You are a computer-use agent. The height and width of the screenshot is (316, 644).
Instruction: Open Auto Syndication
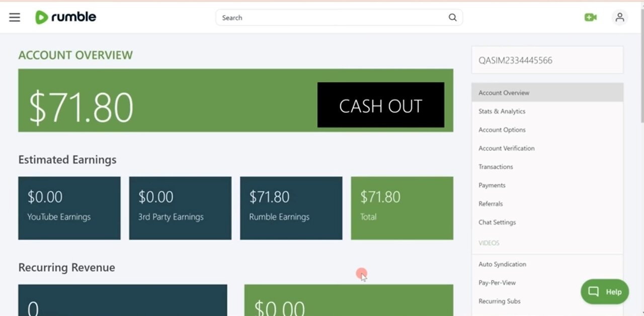coord(547,264)
